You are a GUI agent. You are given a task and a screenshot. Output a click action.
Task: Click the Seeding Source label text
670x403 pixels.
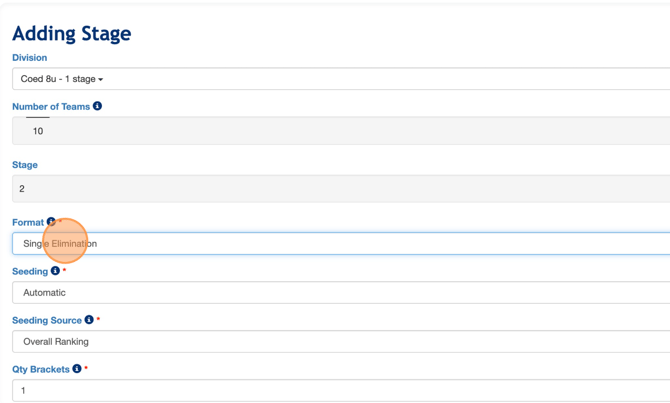click(x=47, y=321)
